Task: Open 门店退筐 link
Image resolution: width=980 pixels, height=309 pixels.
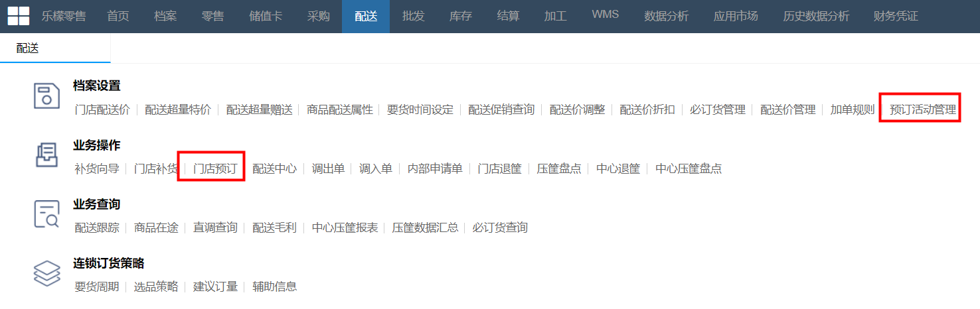Action: [x=499, y=168]
